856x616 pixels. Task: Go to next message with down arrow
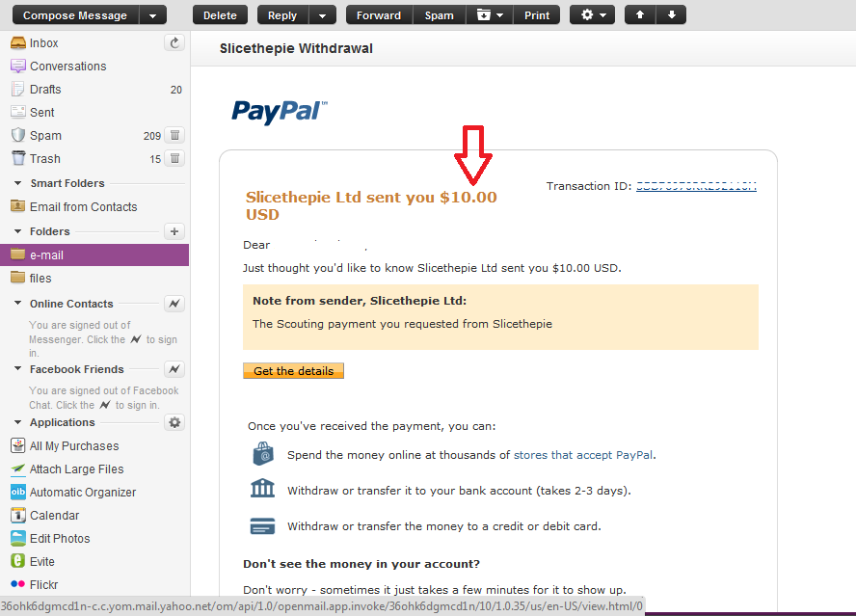click(x=672, y=15)
